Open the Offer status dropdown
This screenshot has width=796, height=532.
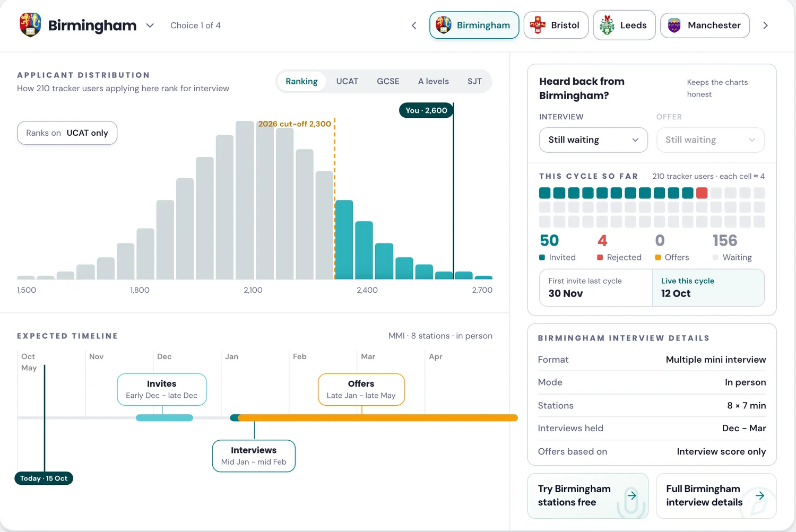pos(710,140)
